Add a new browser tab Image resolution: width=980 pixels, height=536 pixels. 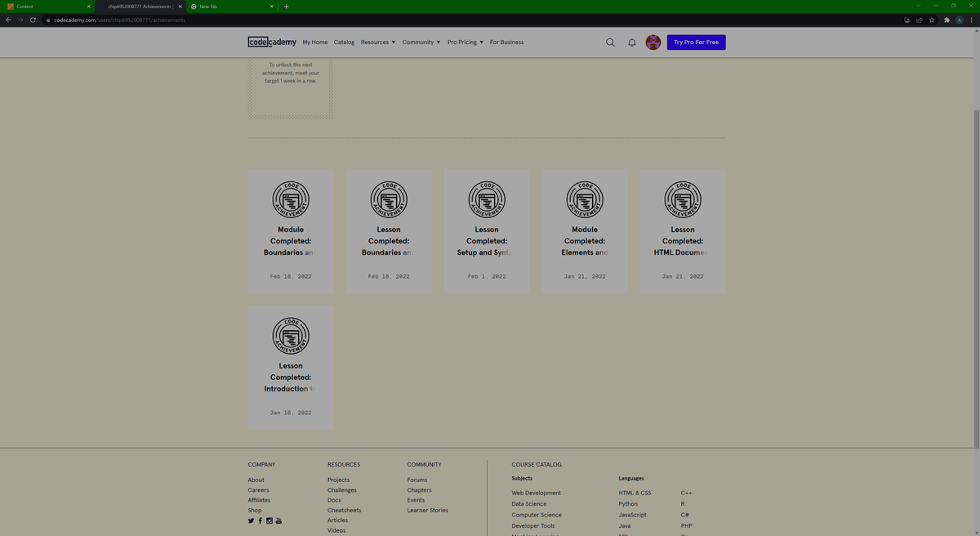coord(286,7)
